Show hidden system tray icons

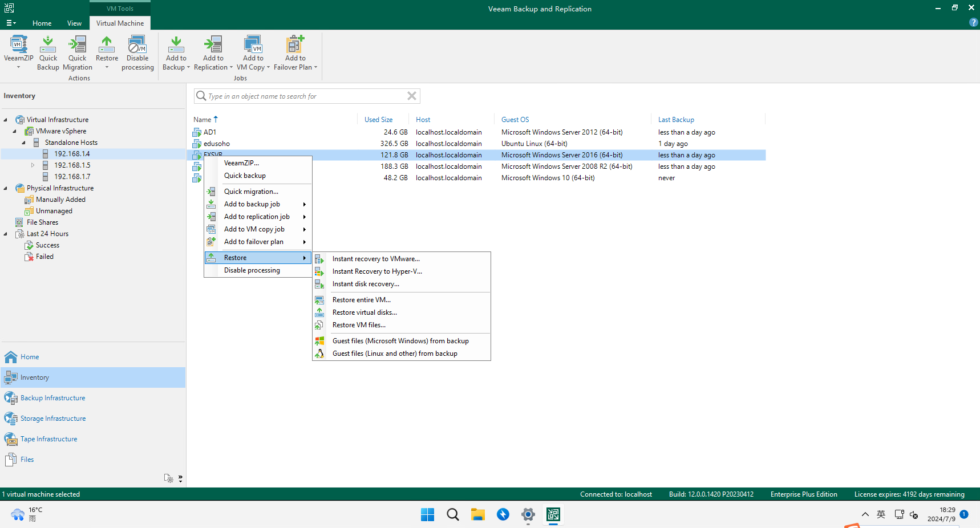coord(865,514)
